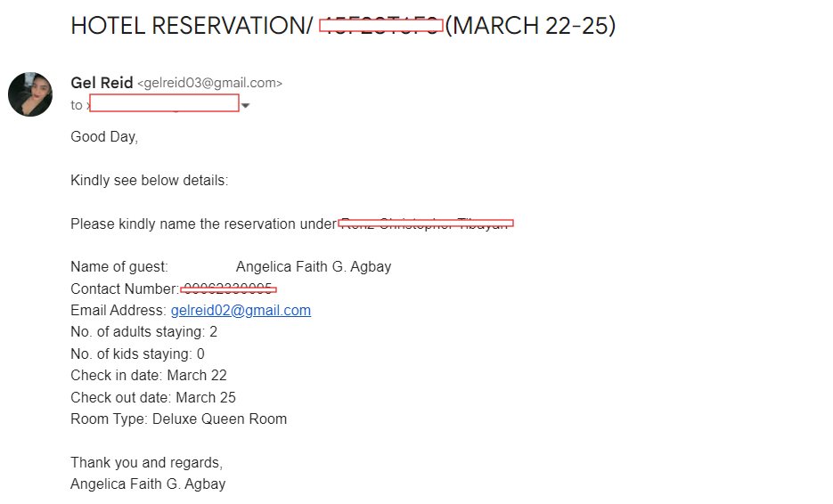Click the sender name Gel Reid
The height and width of the screenshot is (504, 833).
[x=102, y=83]
